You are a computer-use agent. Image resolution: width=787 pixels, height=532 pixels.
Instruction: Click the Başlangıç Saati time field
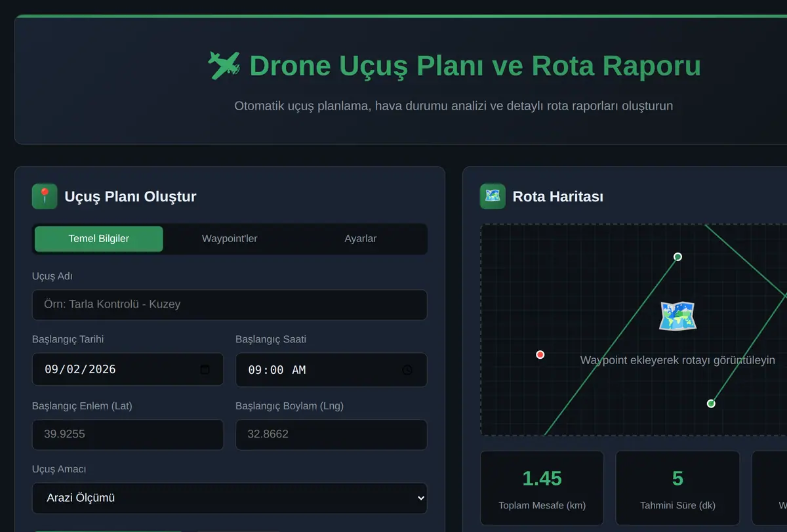pos(331,370)
